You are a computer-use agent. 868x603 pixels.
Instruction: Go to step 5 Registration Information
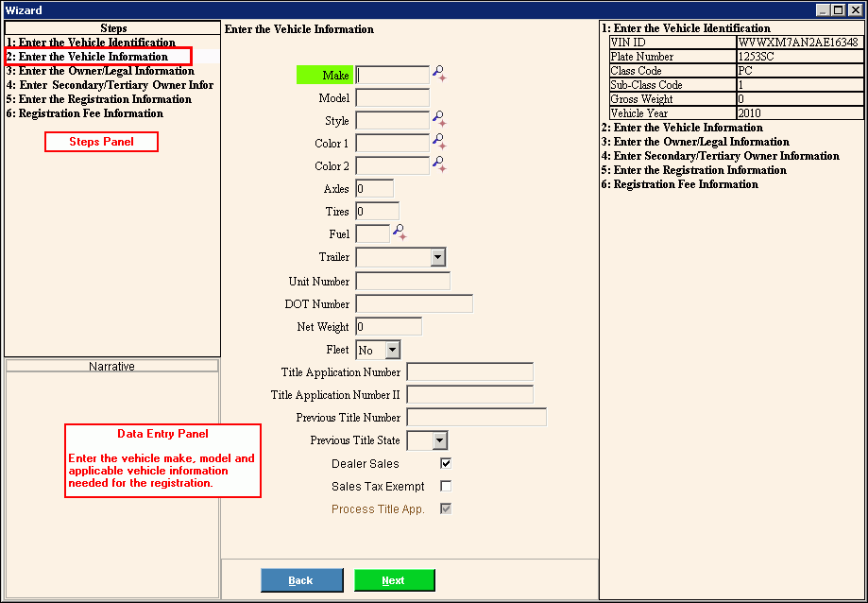click(99, 99)
